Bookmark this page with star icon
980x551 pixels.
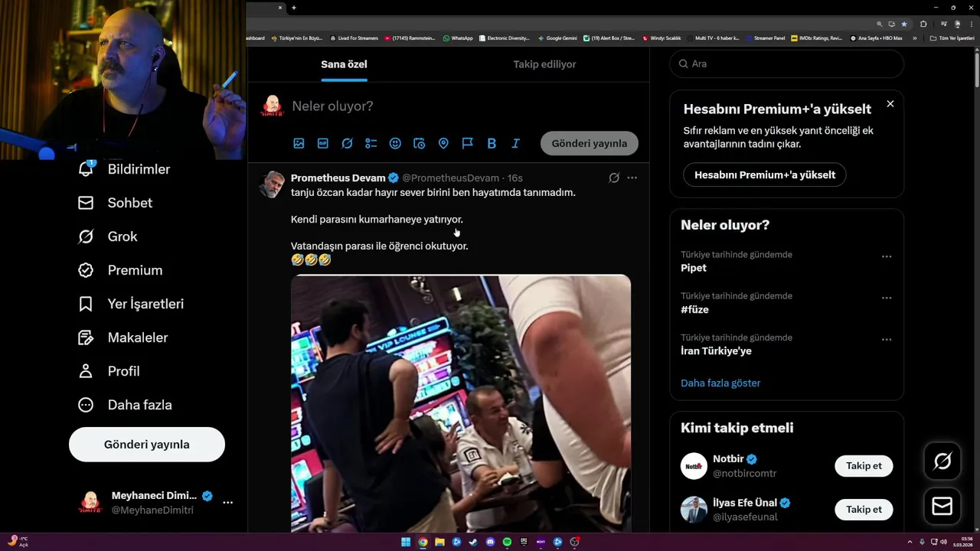pos(904,24)
